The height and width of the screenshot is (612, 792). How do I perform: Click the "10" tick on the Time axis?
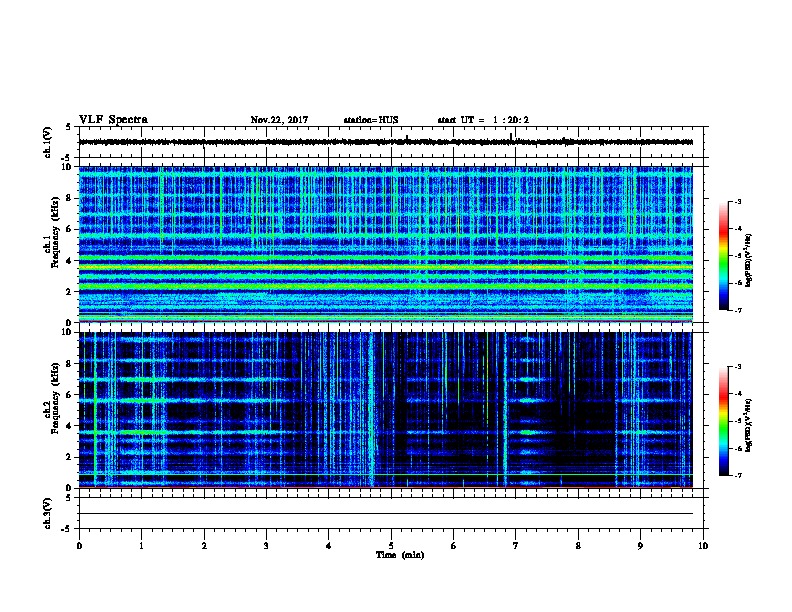(x=703, y=546)
